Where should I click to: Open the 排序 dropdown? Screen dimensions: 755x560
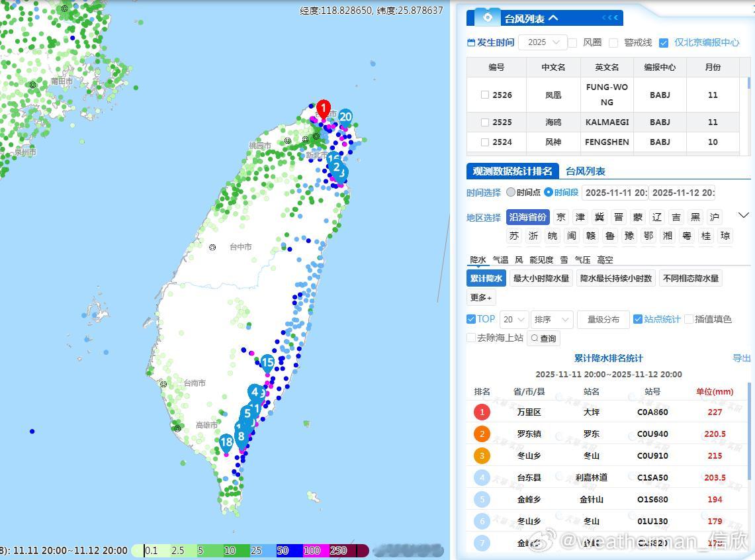click(x=551, y=319)
